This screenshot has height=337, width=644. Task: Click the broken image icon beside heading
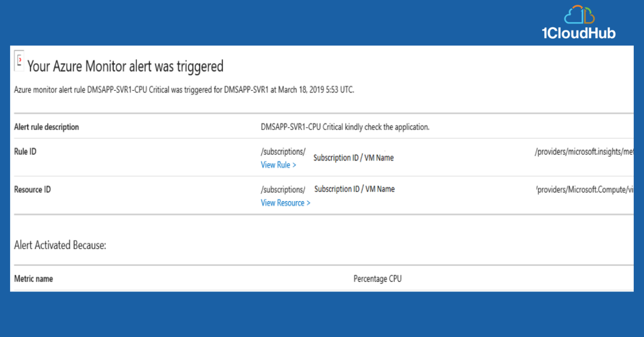point(19,62)
